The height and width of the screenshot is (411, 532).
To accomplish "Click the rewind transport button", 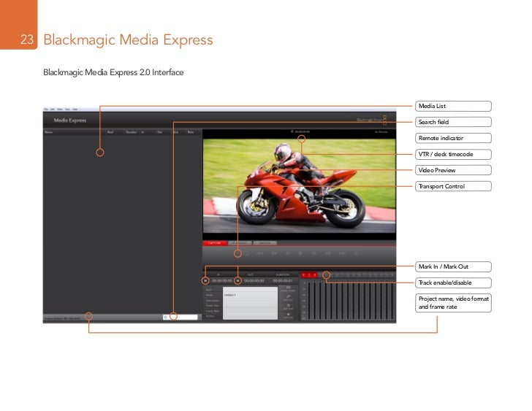I will [273, 253].
